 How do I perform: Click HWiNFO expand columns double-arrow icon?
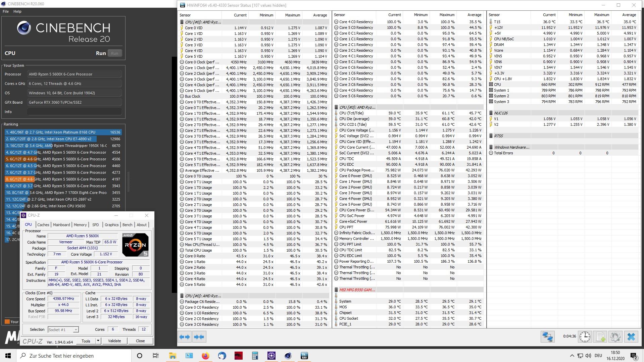185,337
